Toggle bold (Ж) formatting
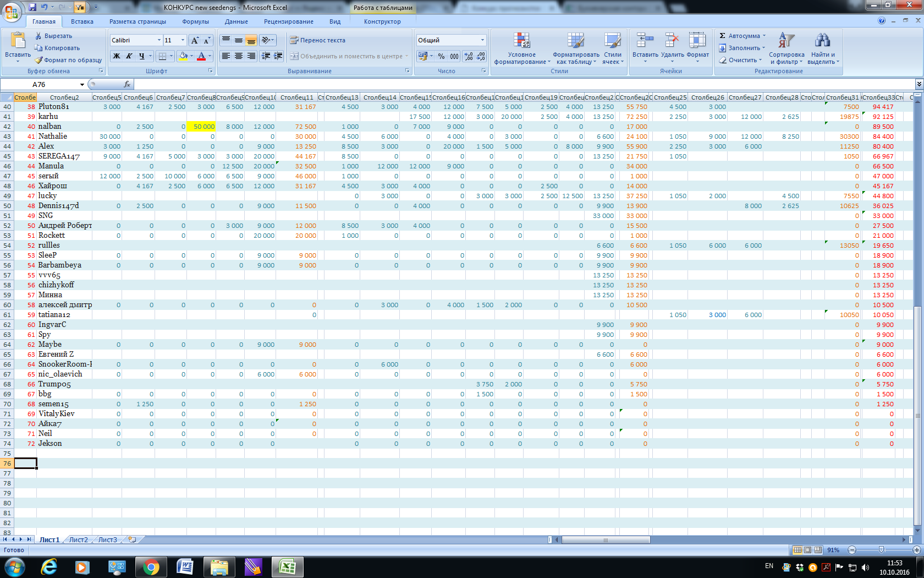Screen dimensions: 924x578 [117, 56]
